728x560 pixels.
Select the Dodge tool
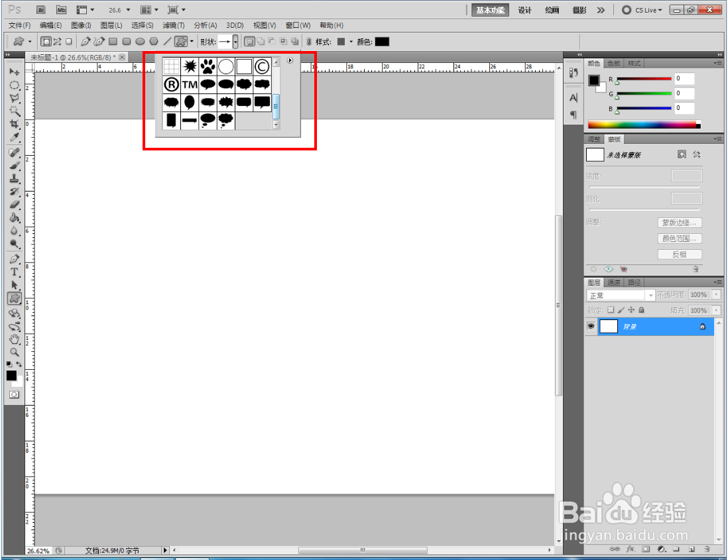15,243
